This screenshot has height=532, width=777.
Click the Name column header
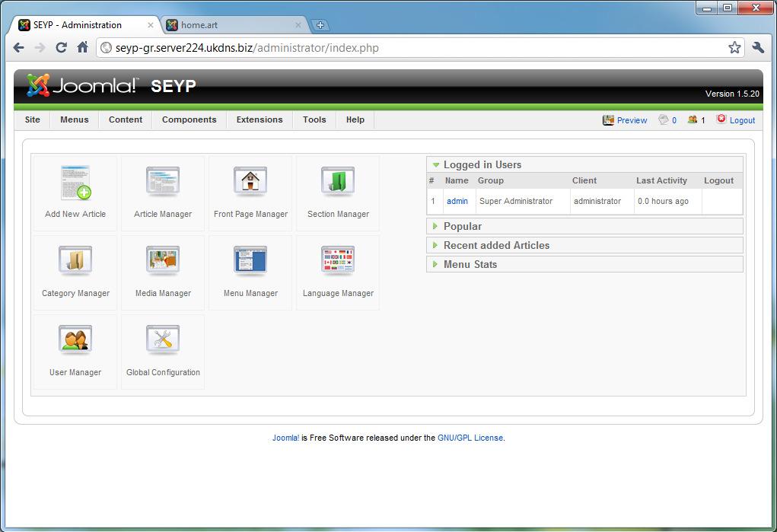[457, 180]
